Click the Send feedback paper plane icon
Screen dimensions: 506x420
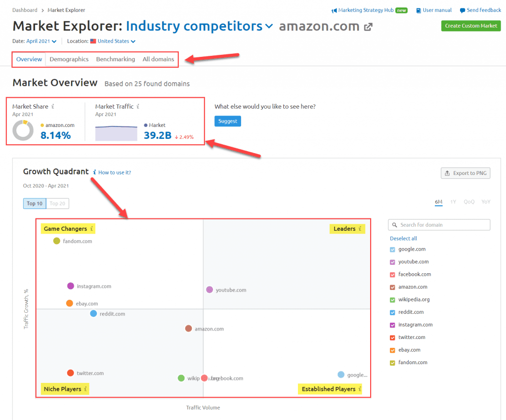464,10
